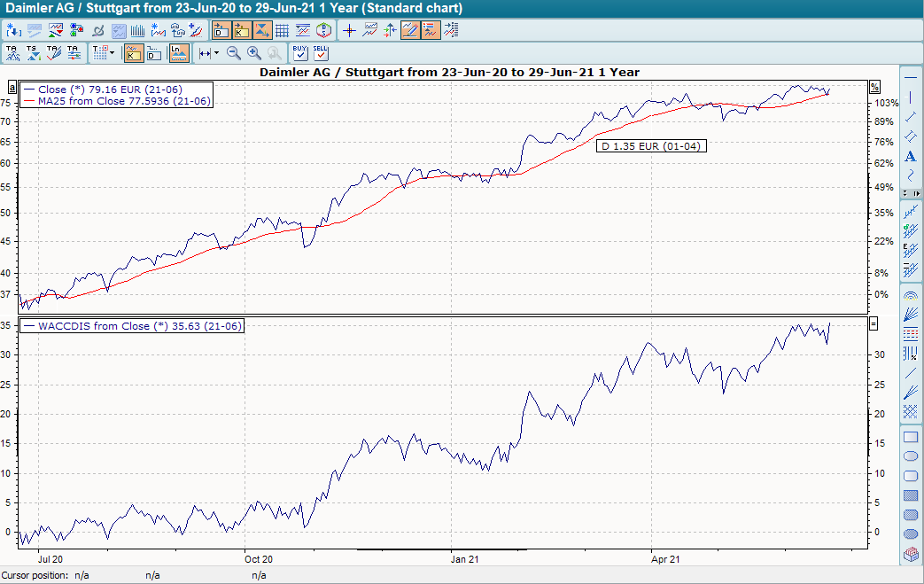The width and height of the screenshot is (924, 584).
Task: Click the zoom-in magnifier icon
Action: 254,53
